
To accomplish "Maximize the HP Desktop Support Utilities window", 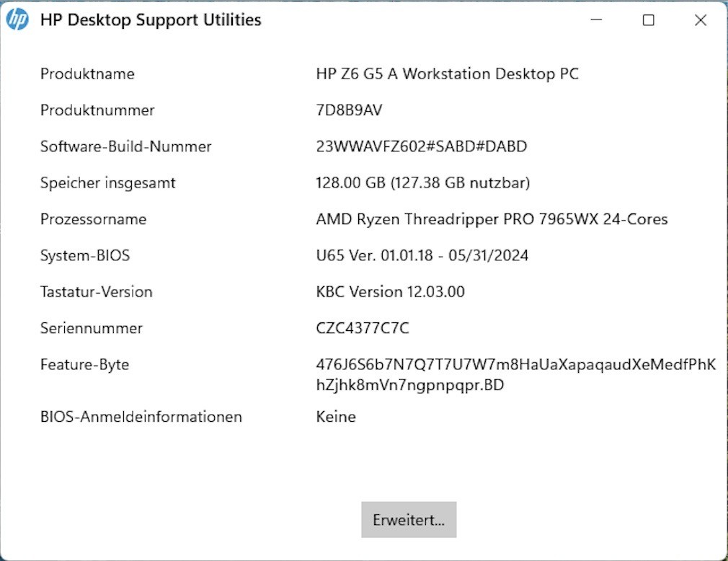I will pyautogui.click(x=649, y=20).
